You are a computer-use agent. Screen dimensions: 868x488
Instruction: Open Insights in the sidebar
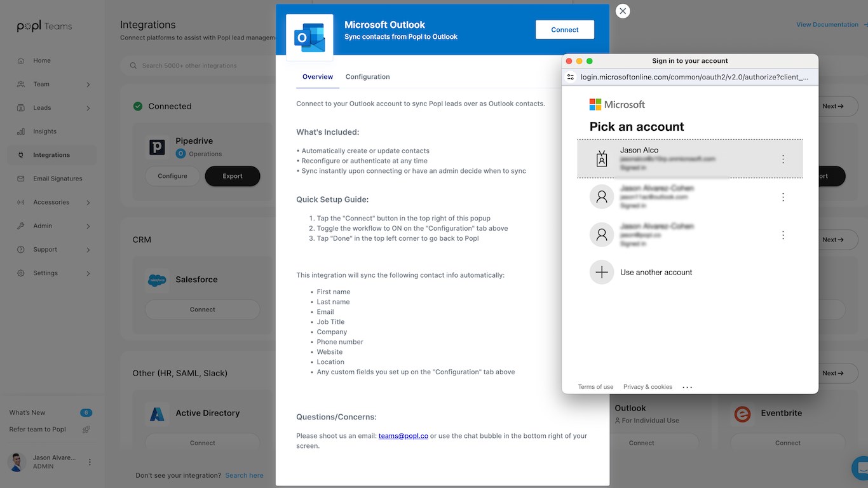point(51,132)
